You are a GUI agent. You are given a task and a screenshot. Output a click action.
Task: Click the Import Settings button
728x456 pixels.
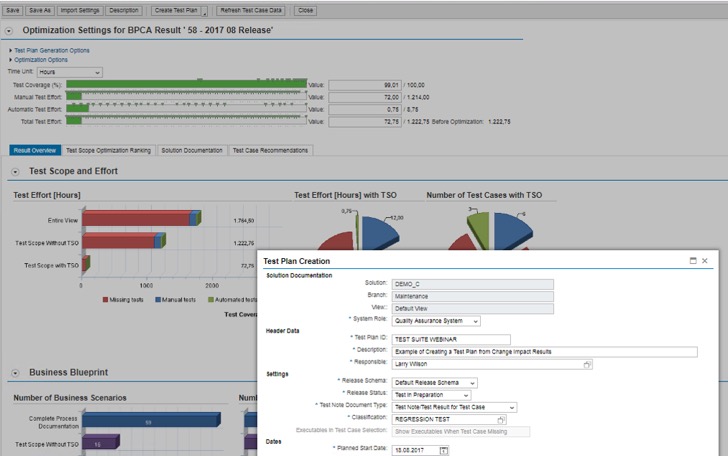pyautogui.click(x=81, y=9)
